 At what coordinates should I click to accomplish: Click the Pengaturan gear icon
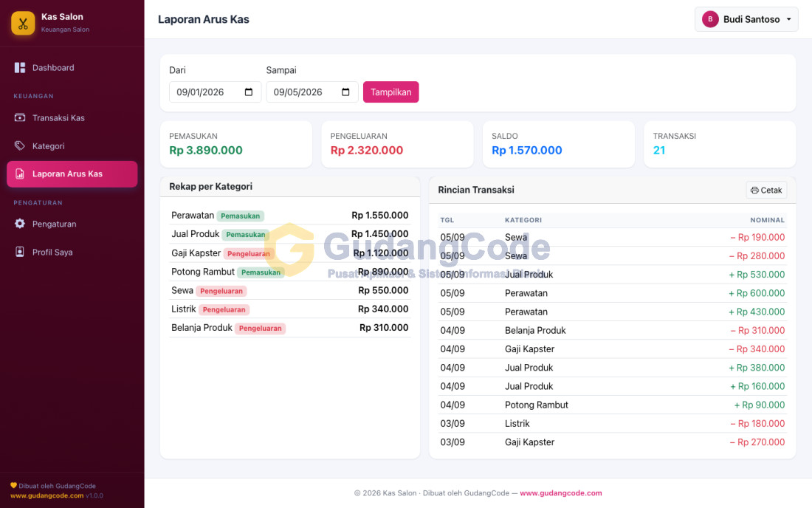pos(20,224)
